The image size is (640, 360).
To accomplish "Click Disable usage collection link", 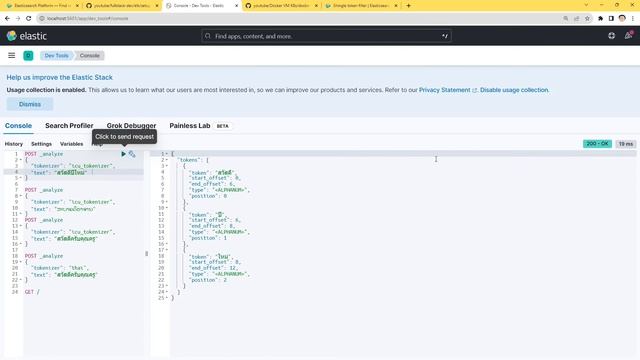I will (x=514, y=90).
